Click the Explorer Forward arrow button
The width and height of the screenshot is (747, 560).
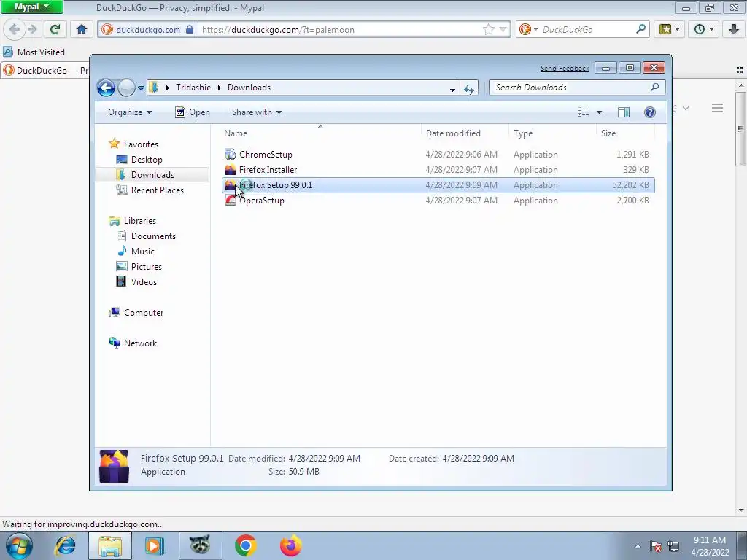[126, 87]
